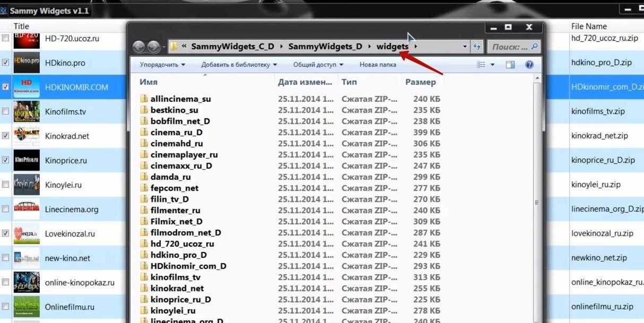Open the Упорядочить dropdown menu
Viewport: 644px width, 323px height.
[x=162, y=65]
